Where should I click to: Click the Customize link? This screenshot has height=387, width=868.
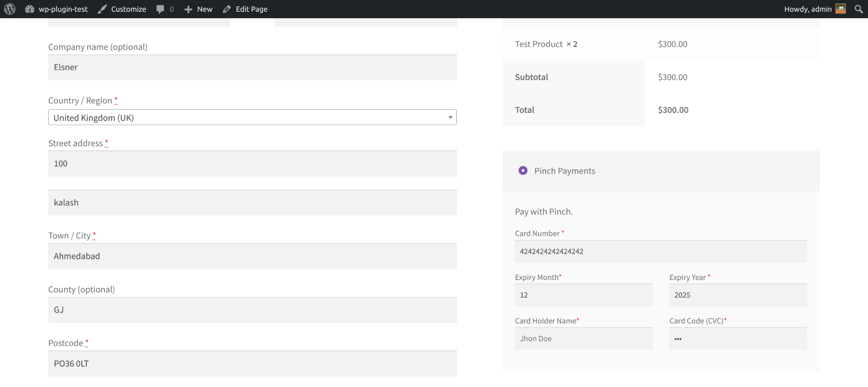pyautogui.click(x=128, y=9)
